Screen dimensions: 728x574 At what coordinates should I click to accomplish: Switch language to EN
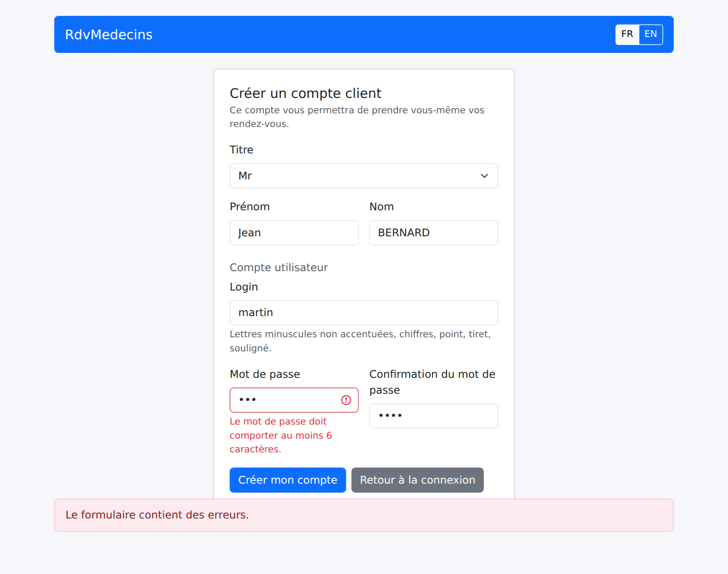[x=651, y=34]
